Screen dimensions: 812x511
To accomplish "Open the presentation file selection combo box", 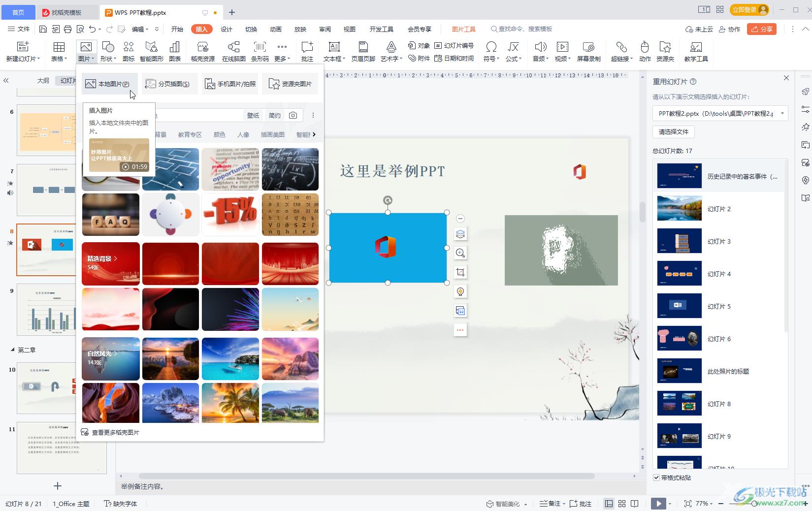I will 720,113.
